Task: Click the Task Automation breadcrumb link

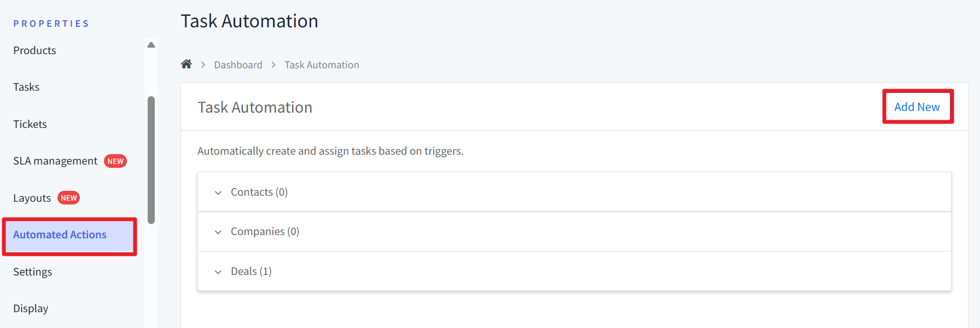Action: tap(322, 65)
